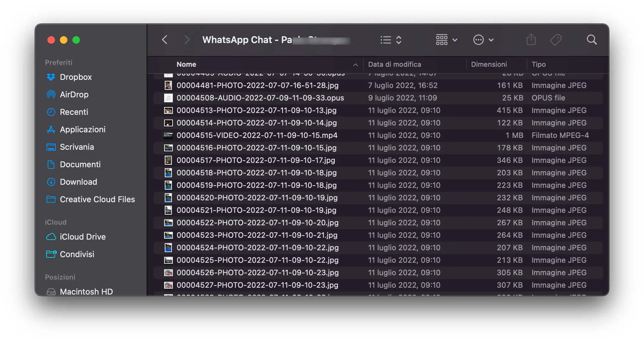Viewport: 644px width, 342px height.
Task: Sort by Nome column header
Action: click(x=186, y=64)
